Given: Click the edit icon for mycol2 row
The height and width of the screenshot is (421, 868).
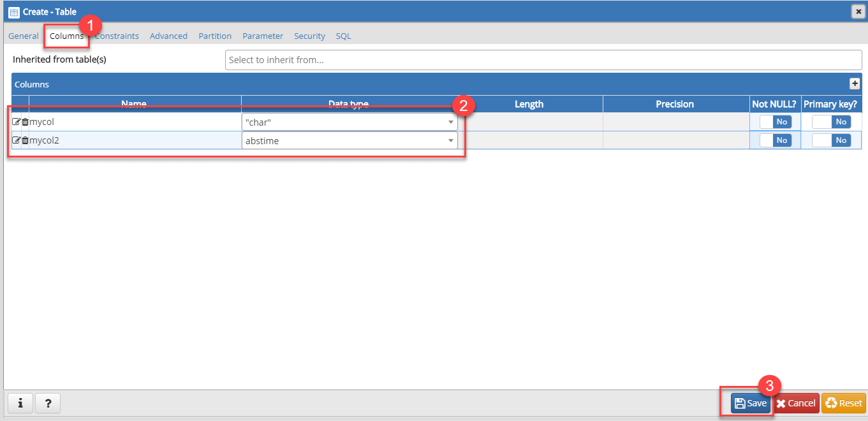Looking at the screenshot, I should point(17,140).
